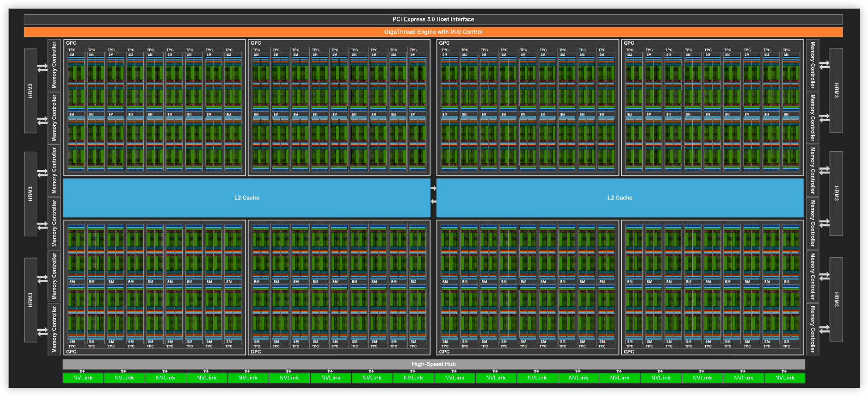The height and width of the screenshot is (396, 868).
Task: Click the arrow pair between the two L2 caches
Action: pyautogui.click(x=434, y=195)
